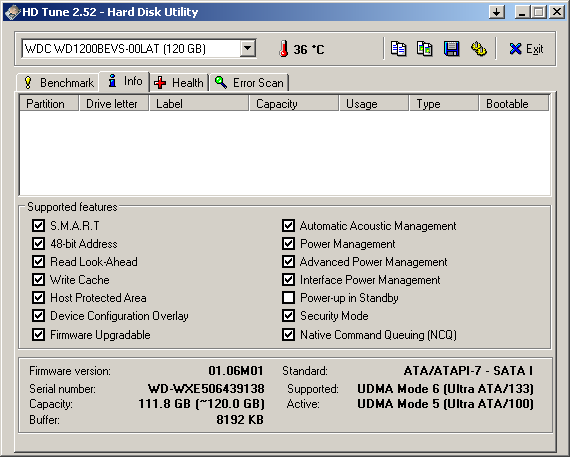This screenshot has height=457, width=570.
Task: Open the Error Scan tab
Action: (249, 83)
